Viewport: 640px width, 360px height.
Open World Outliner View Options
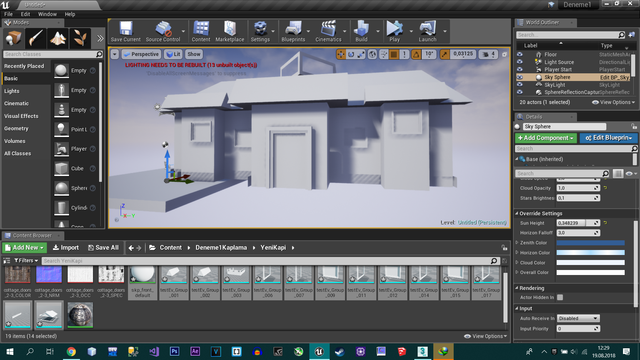(x=613, y=102)
